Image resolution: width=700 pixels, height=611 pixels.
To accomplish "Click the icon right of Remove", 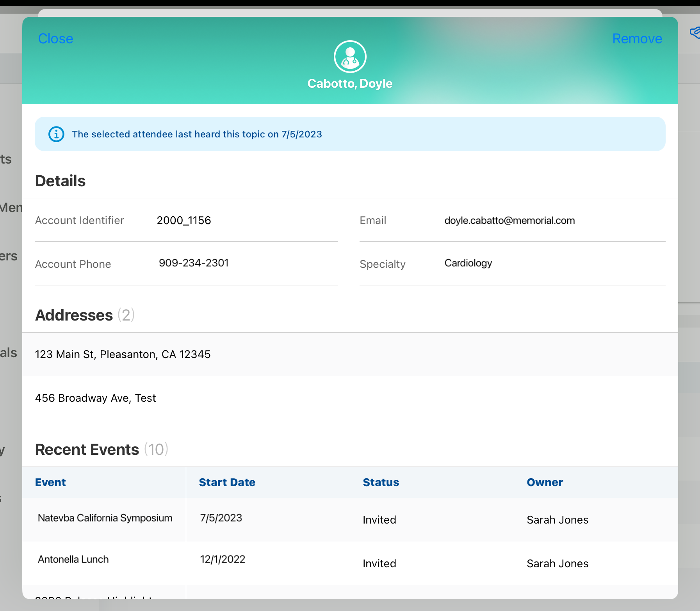I will click(695, 33).
